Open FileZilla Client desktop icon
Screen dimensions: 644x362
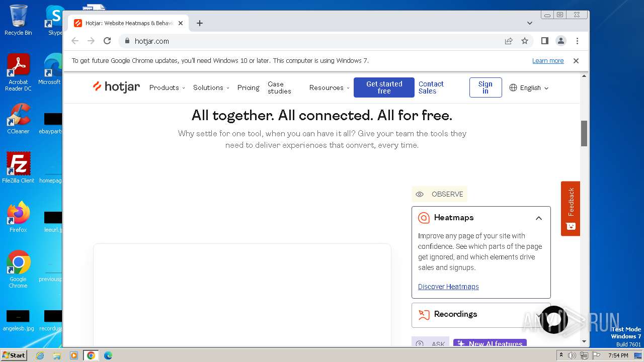point(18,167)
